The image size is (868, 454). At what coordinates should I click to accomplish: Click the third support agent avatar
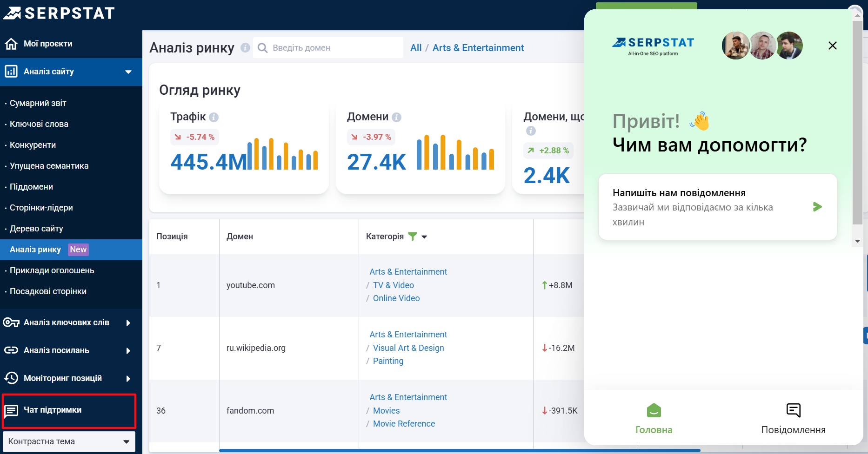click(789, 46)
